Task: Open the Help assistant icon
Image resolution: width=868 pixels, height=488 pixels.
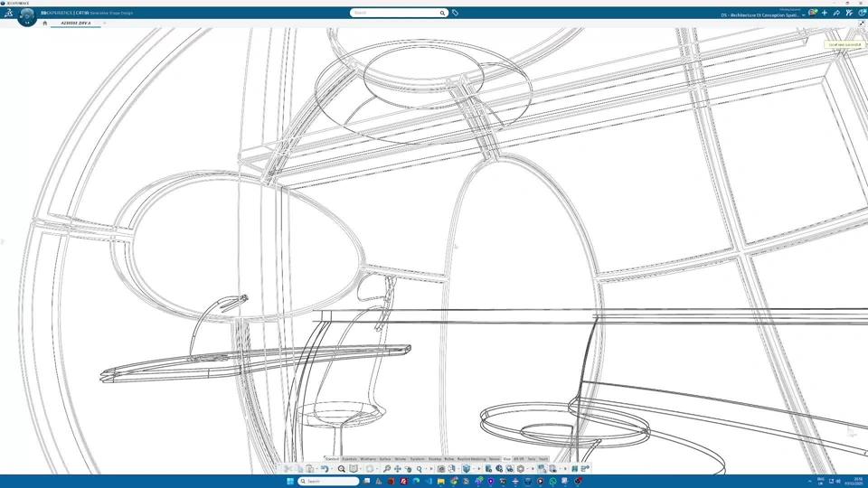Action: click(x=862, y=13)
